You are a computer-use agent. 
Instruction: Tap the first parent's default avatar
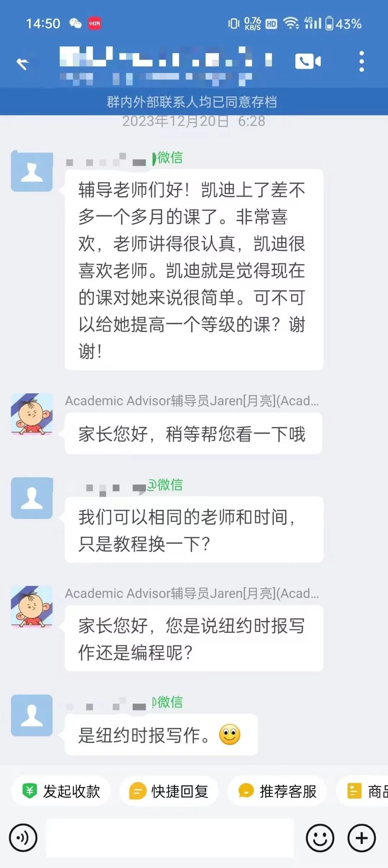[32, 171]
